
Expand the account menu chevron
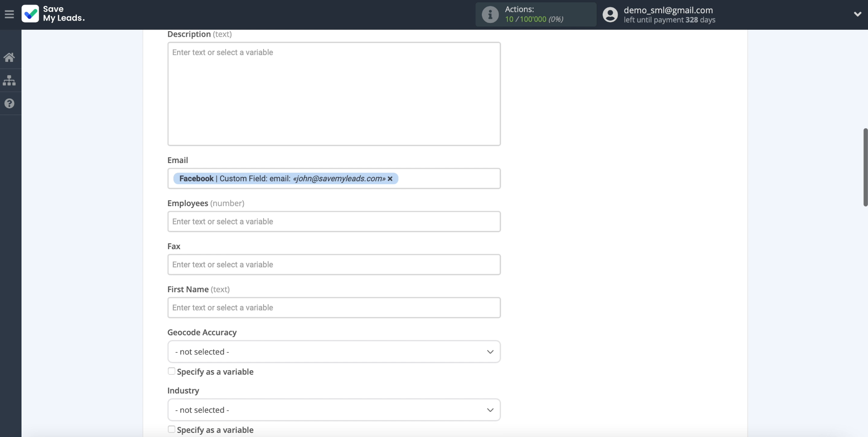[x=857, y=14]
